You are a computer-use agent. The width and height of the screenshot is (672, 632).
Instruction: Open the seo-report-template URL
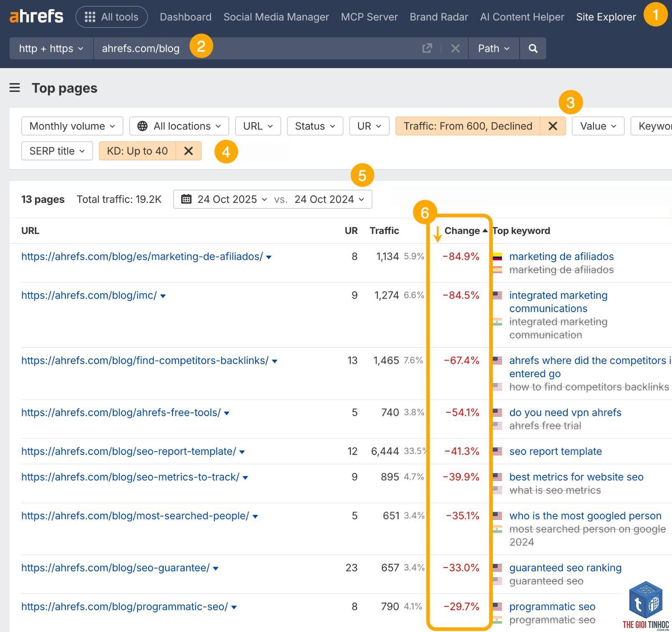tap(129, 452)
